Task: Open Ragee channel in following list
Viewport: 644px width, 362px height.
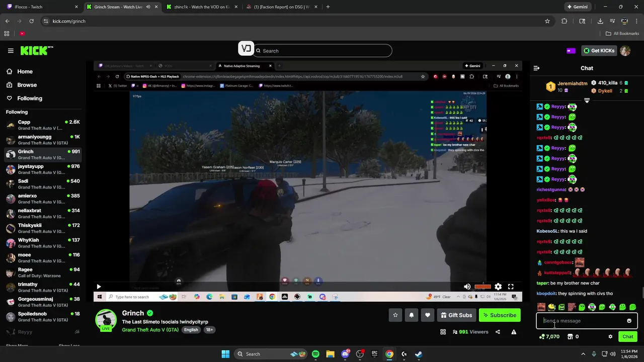Action: click(43, 273)
